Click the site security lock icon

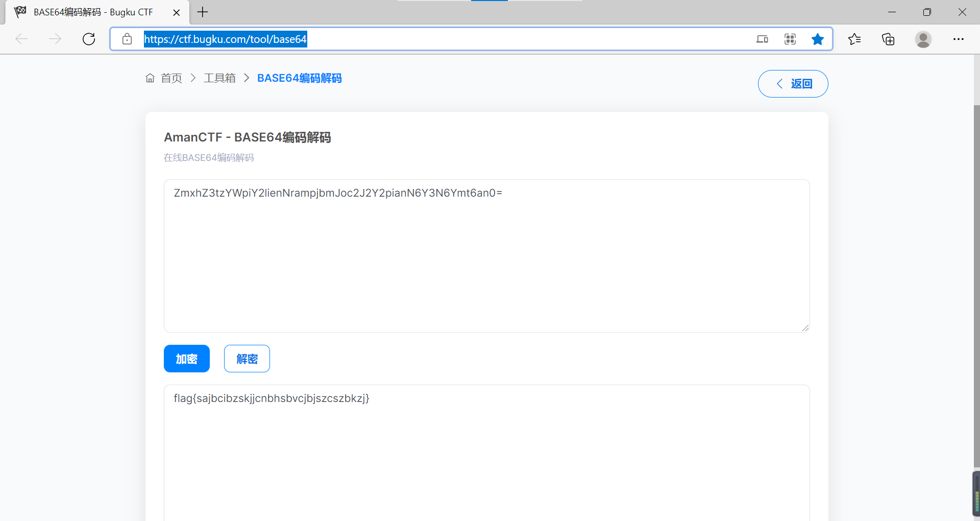point(127,39)
